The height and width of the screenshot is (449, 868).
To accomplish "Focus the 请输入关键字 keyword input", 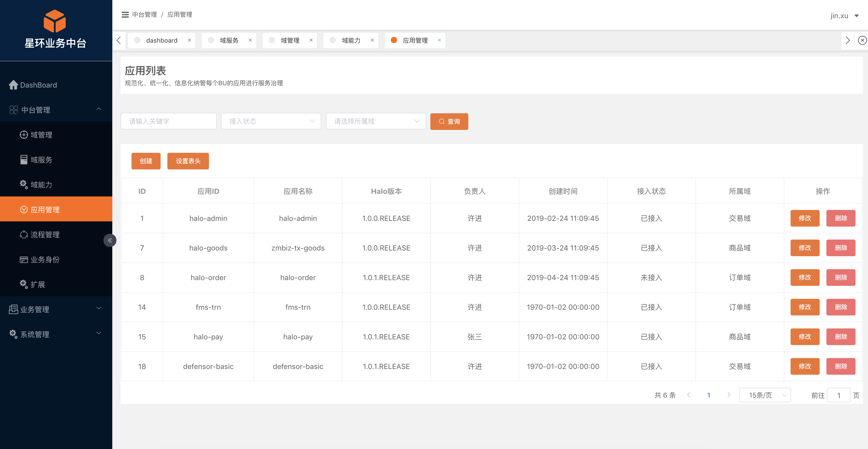I will tap(168, 121).
